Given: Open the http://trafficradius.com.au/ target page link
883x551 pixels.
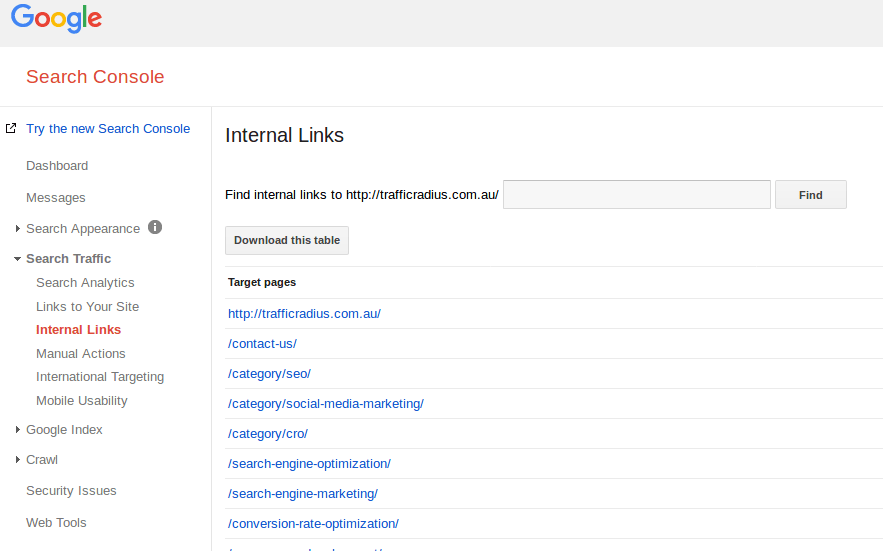Looking at the screenshot, I should (304, 314).
